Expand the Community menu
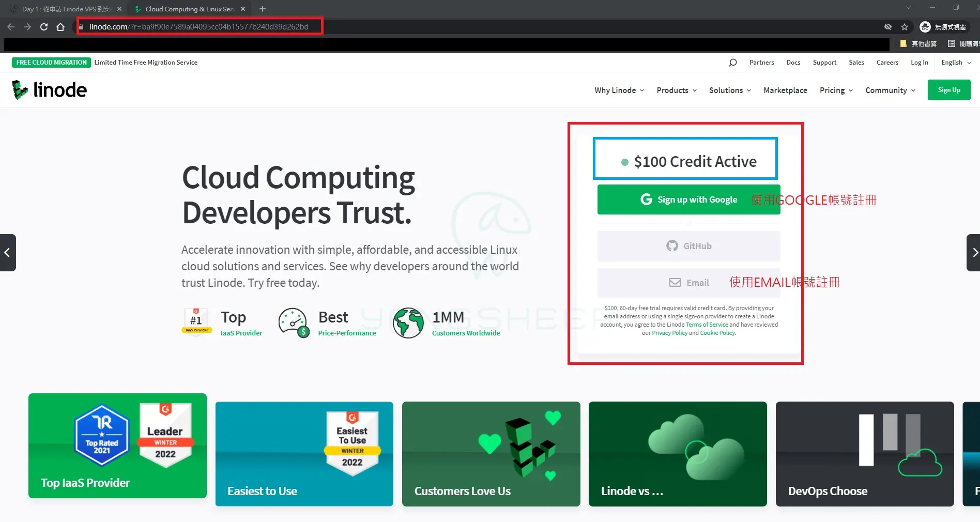 pyautogui.click(x=891, y=90)
